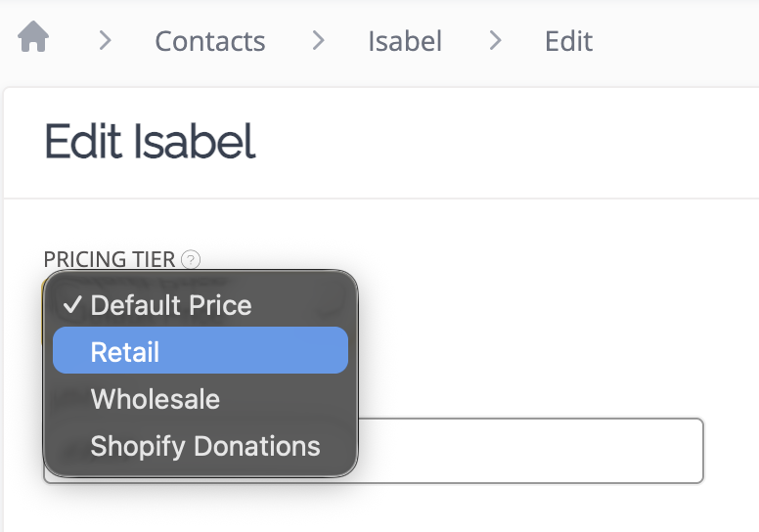Click the Pricing Tier field label
Viewport: 759px width, 532px height.
click(x=110, y=260)
